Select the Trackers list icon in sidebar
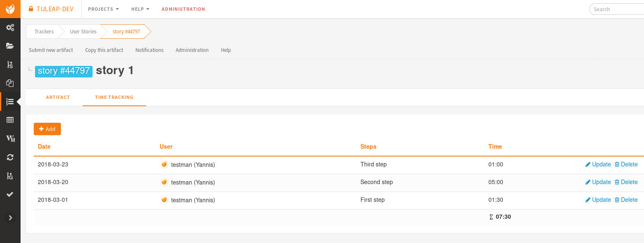The height and width of the screenshot is (243, 644). [10, 101]
